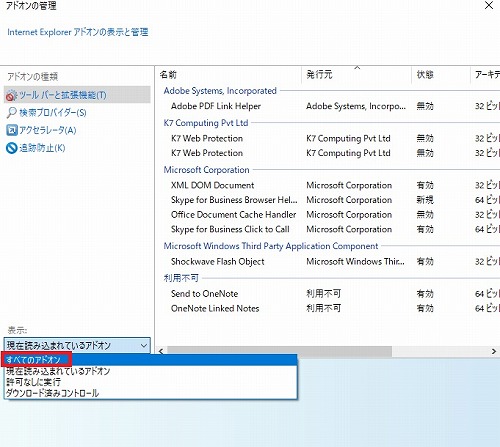Image resolution: width=500 pixels, height=447 pixels.
Task: Click Microsoft Windows Third Party Application Component group
Action: (271, 246)
